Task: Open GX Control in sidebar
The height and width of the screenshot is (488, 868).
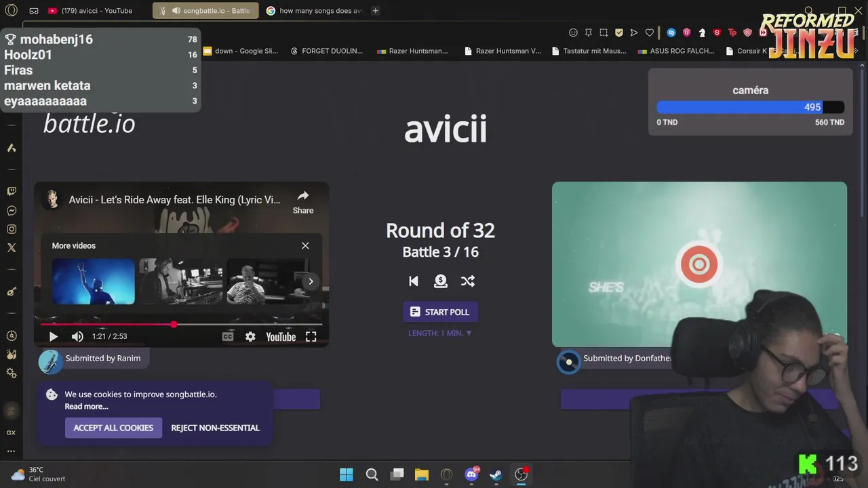Action: click(12, 335)
